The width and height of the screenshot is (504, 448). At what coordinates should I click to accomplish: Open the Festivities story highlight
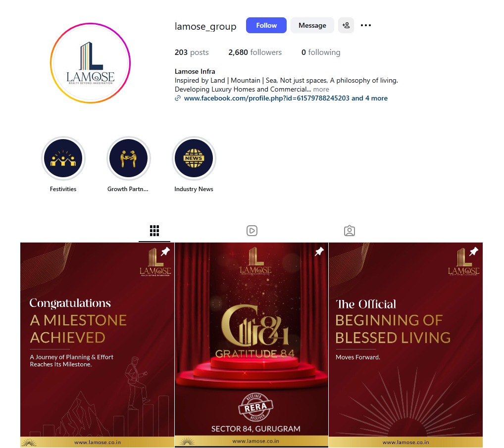point(63,158)
